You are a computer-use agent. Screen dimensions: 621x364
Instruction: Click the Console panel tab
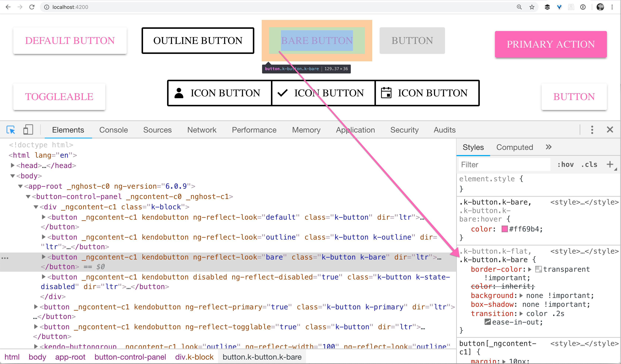[113, 130]
